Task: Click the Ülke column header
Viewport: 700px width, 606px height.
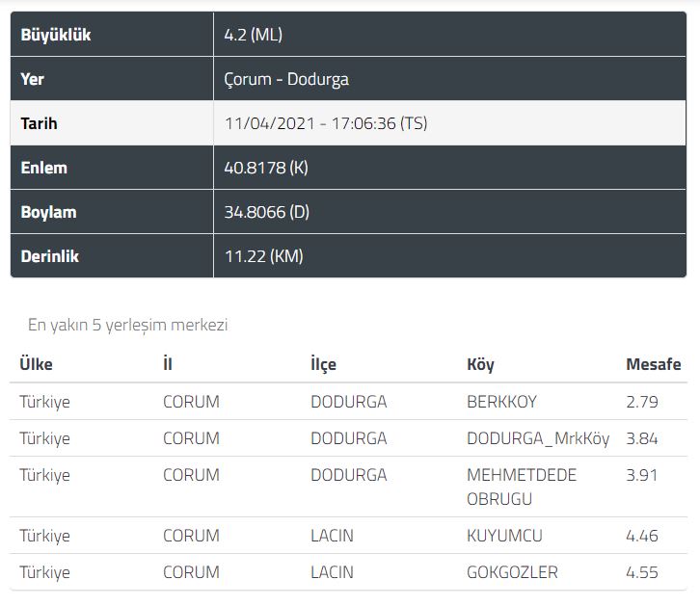Action: [37, 364]
